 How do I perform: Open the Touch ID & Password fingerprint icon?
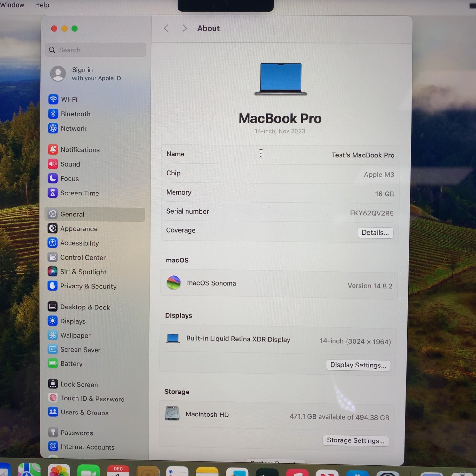[53, 398]
